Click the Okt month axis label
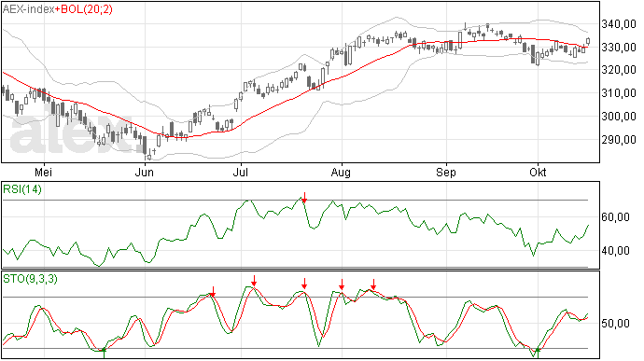The height and width of the screenshot is (361, 644). tap(538, 172)
